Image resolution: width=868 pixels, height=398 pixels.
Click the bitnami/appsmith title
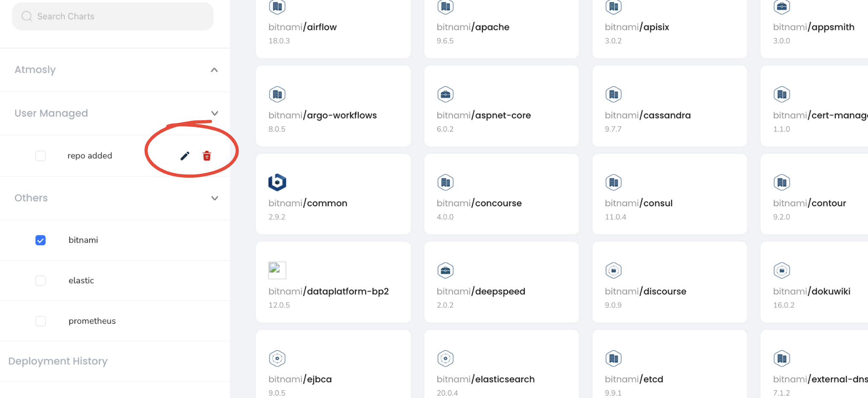[x=814, y=27]
